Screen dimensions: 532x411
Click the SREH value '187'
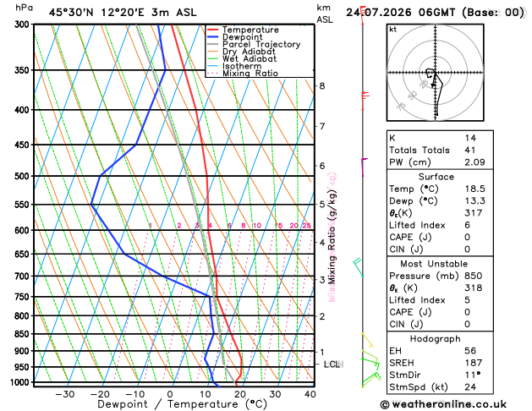click(474, 363)
